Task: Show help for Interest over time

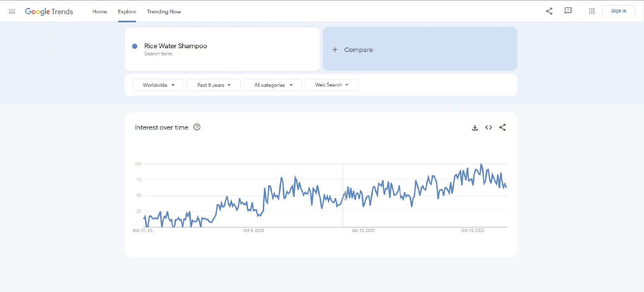Action: point(197,127)
